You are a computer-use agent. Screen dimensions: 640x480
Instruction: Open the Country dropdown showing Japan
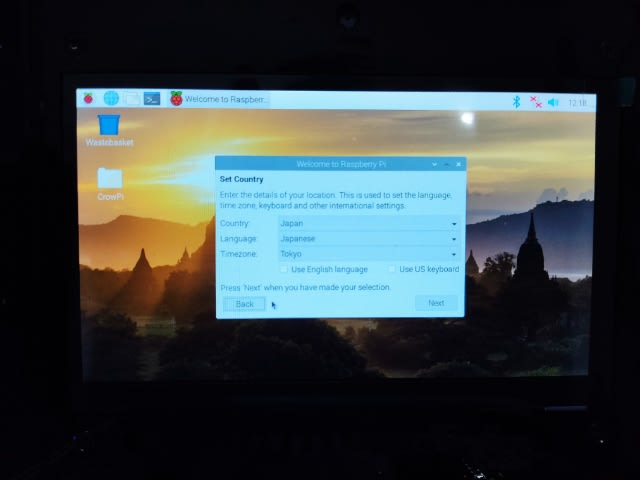pos(369,223)
